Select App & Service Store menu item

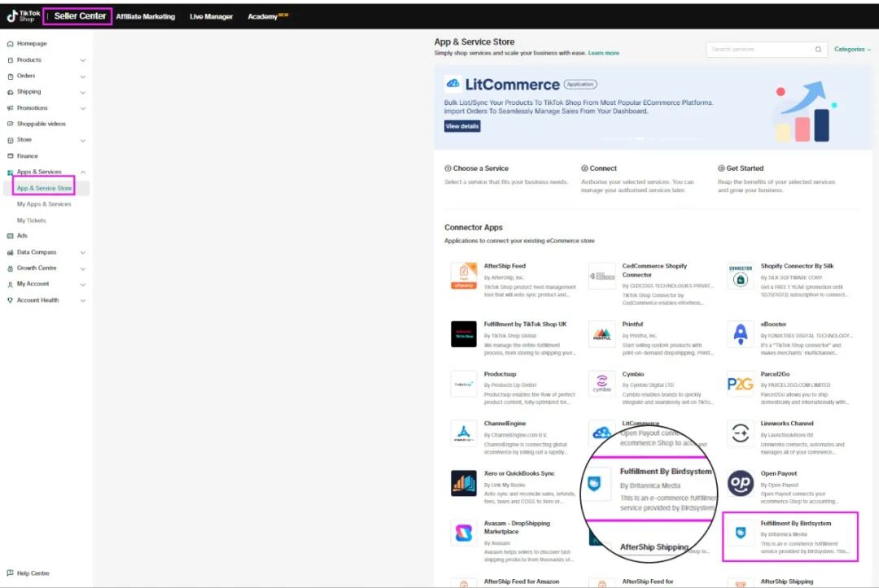[44, 188]
